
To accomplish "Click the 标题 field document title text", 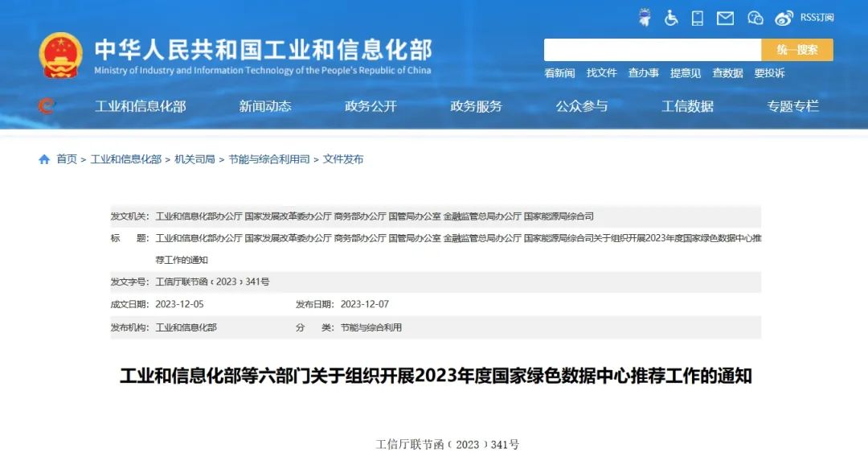I will click(x=458, y=249).
